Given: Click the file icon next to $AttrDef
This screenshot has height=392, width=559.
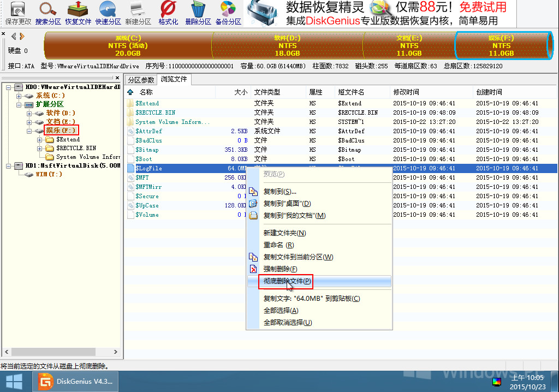Looking at the screenshot, I should pyautogui.click(x=130, y=131).
